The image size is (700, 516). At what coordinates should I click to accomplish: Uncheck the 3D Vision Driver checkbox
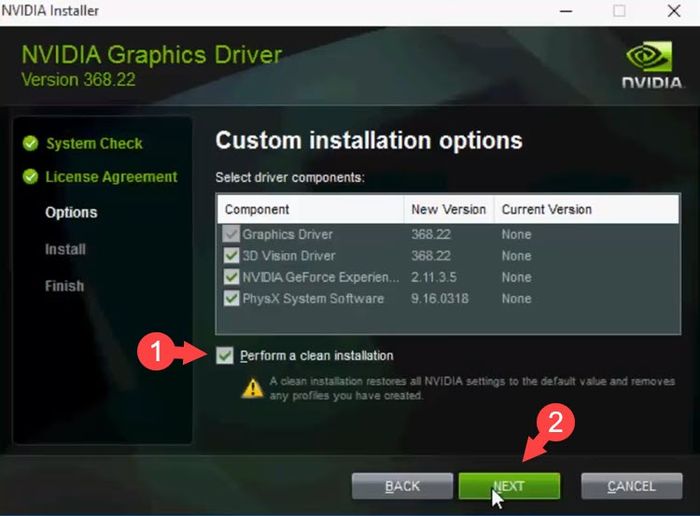(x=231, y=255)
